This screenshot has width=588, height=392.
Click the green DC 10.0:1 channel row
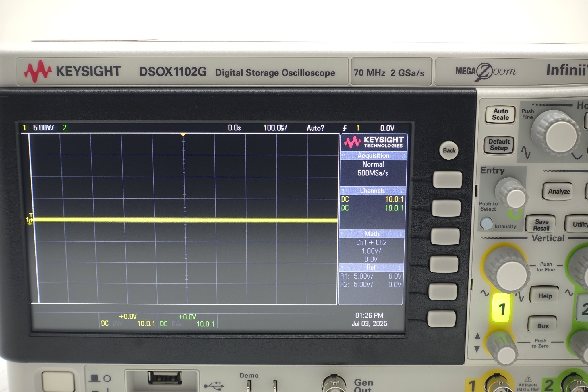[x=372, y=208]
